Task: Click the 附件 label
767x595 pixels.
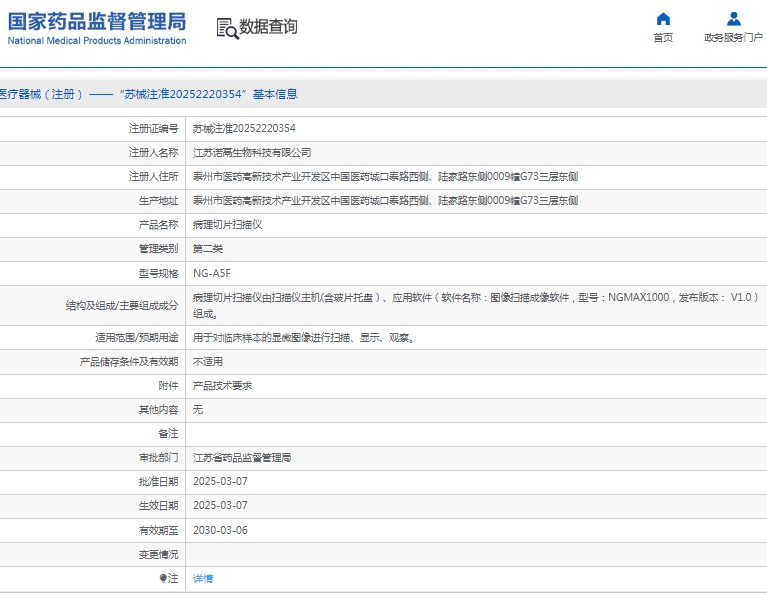Action: [168, 386]
